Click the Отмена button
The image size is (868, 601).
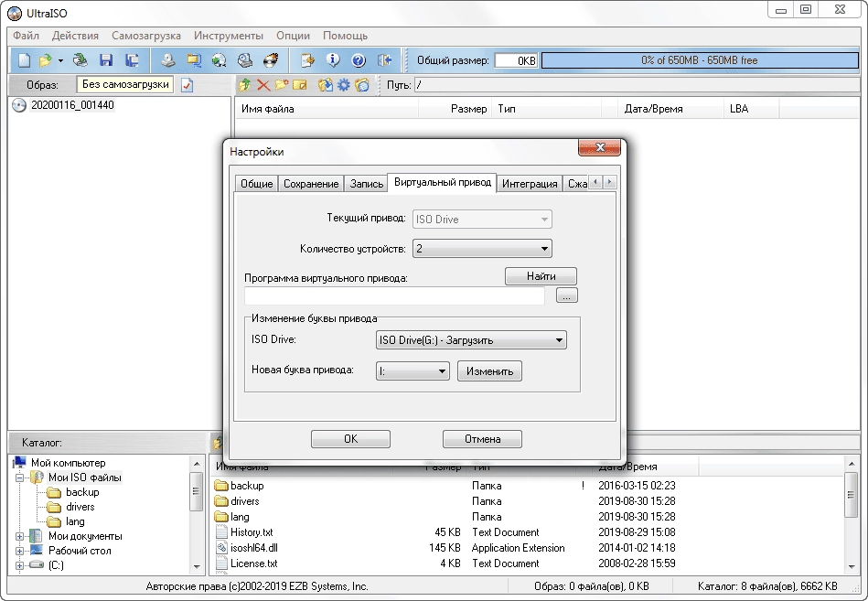click(x=482, y=439)
